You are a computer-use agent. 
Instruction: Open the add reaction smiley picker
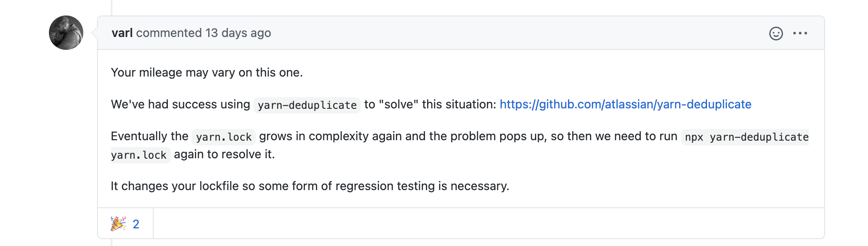tap(776, 34)
